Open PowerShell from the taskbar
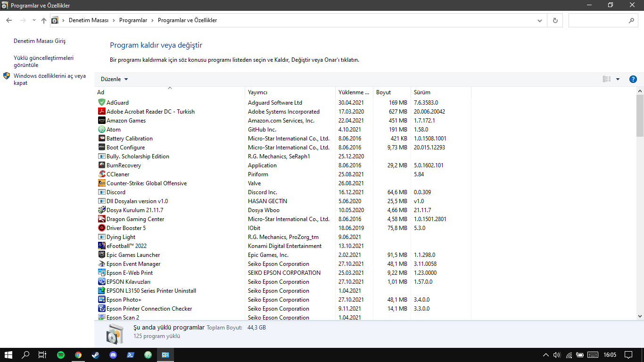This screenshot has width=644, height=362. click(x=131, y=355)
